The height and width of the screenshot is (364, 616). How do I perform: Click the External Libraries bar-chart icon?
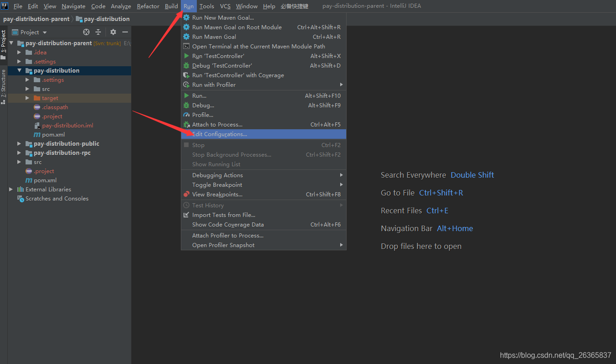click(x=21, y=189)
